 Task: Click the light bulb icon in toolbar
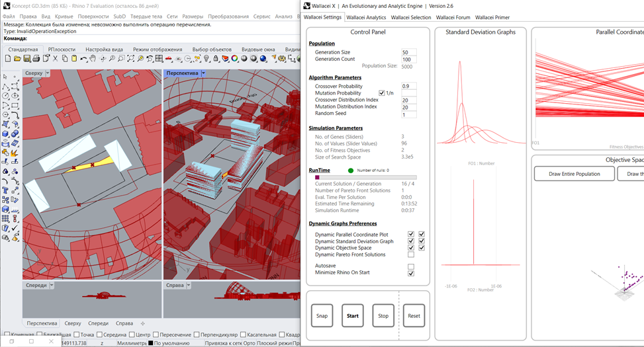207,59
